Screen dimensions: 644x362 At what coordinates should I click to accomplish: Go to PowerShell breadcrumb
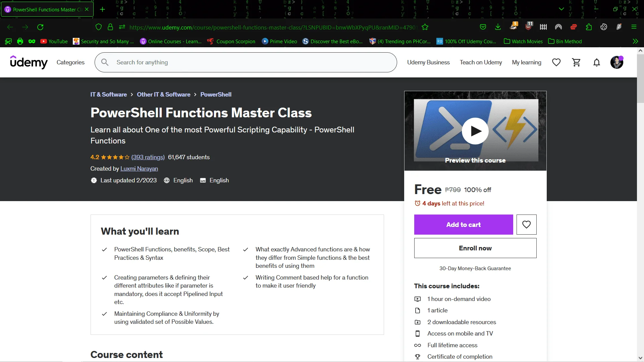tap(216, 95)
